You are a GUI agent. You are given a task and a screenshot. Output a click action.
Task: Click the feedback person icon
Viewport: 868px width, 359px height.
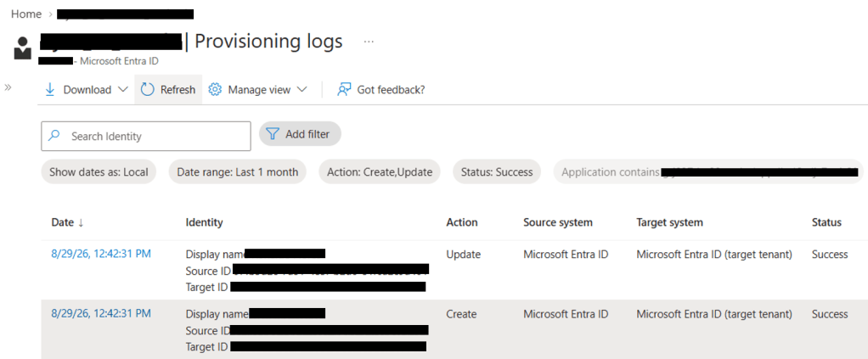tap(344, 90)
